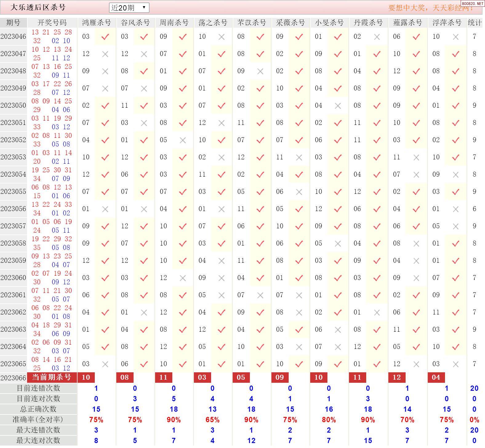Click the 总正确次数 row label
The image size is (485, 448).
[38, 409]
